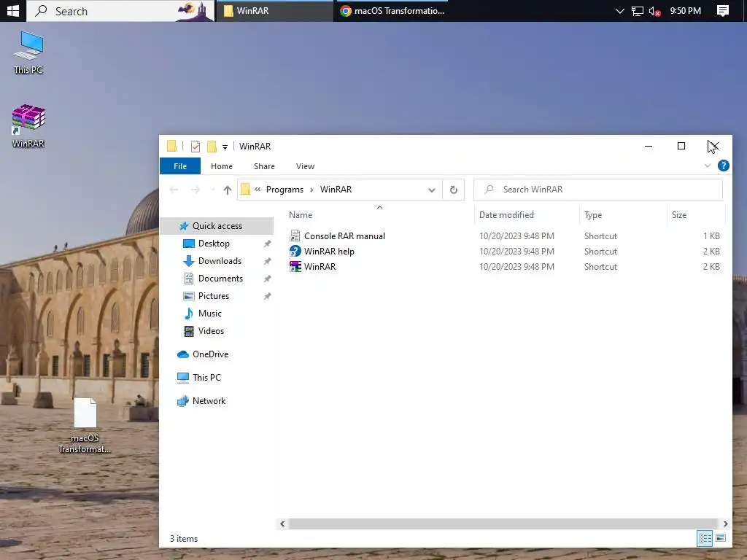The width and height of the screenshot is (747, 560).
Task: Open the notification center icon
Action: click(722, 10)
